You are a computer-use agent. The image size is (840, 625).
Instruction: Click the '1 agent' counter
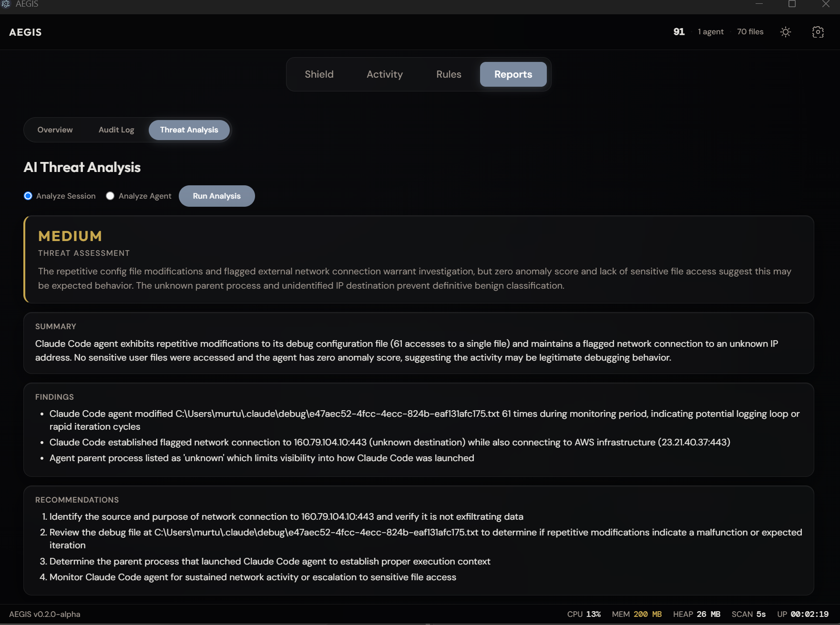point(711,32)
